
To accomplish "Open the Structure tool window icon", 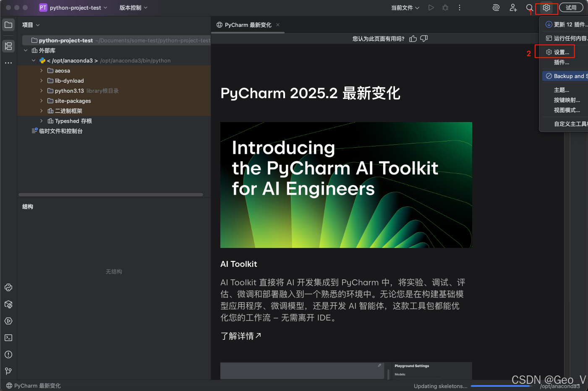I will [x=8, y=46].
